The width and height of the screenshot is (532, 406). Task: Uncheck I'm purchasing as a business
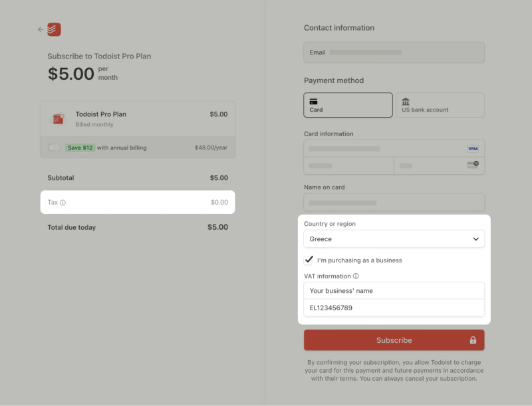(x=308, y=260)
